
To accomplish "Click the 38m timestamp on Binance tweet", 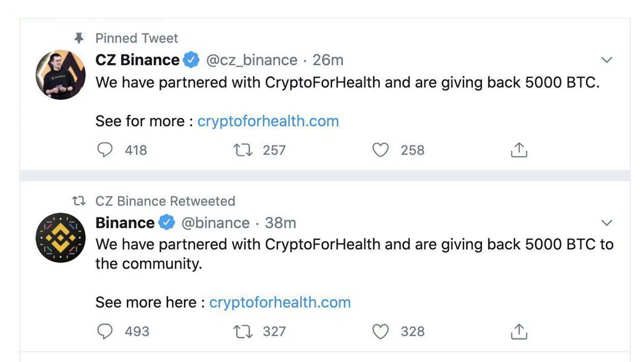I will [x=281, y=223].
